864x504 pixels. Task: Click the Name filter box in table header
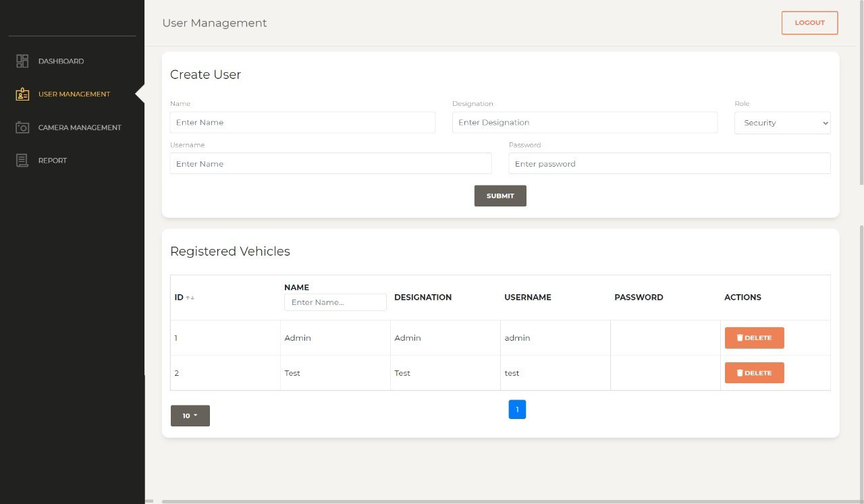coord(335,302)
